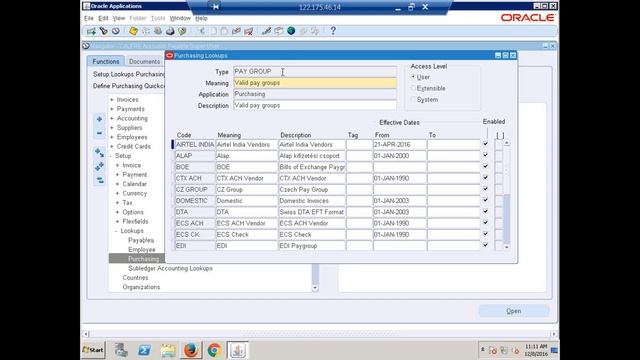Click the Navigator Collapse All button
Image resolution: width=640 pixels, height=360 pixels.
coord(99,180)
